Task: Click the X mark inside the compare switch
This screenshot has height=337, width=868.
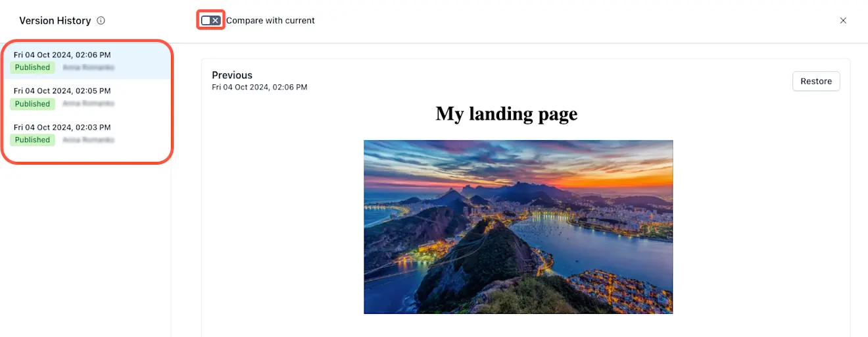Action: 216,20
